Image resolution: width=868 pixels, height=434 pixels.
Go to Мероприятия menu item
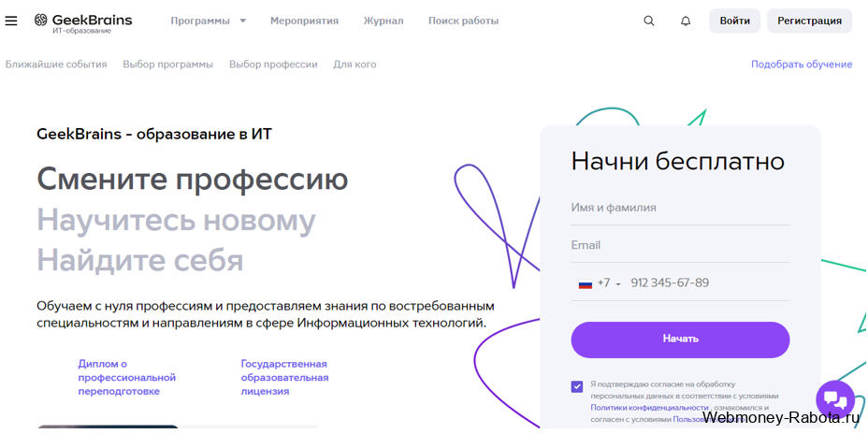pos(305,21)
